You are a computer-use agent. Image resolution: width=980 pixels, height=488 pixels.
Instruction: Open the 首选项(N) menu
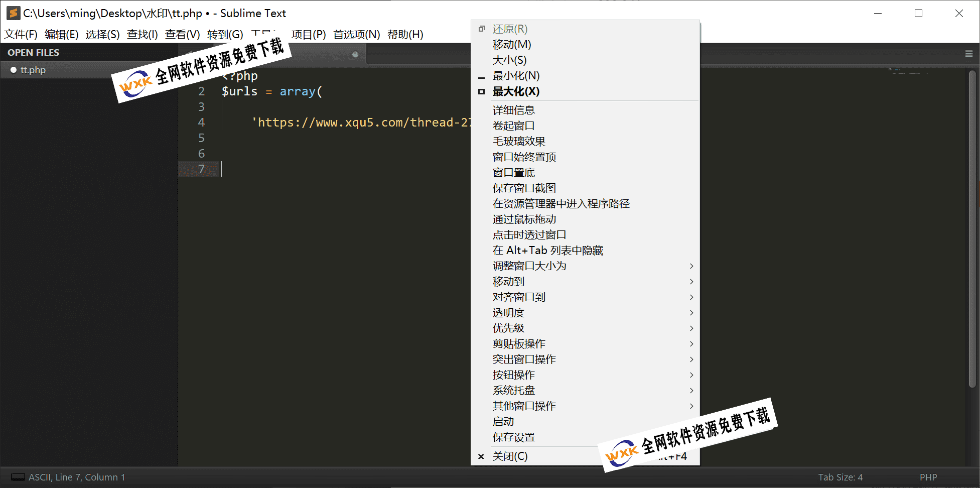[356, 35]
